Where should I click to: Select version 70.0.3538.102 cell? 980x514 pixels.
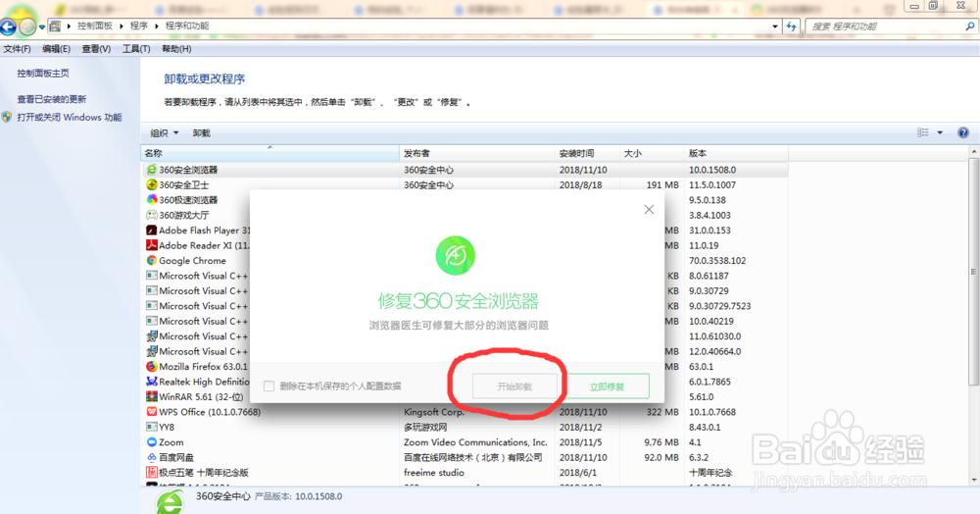point(717,260)
